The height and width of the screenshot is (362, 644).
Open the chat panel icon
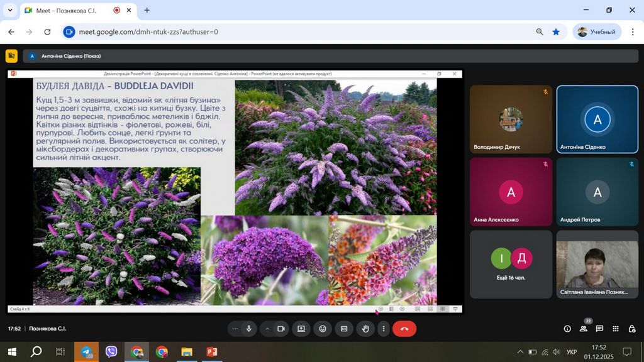(599, 329)
